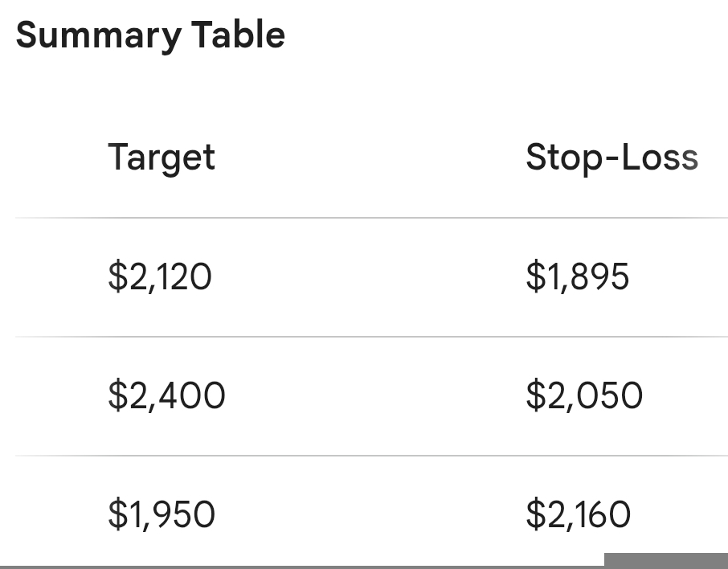Pick the $2,160 stop-loss cell

tap(579, 514)
